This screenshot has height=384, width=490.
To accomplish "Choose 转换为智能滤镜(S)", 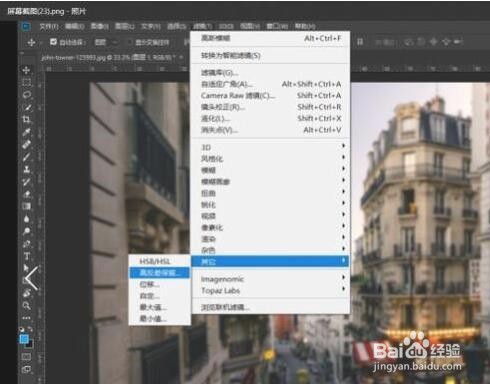I will [270, 55].
